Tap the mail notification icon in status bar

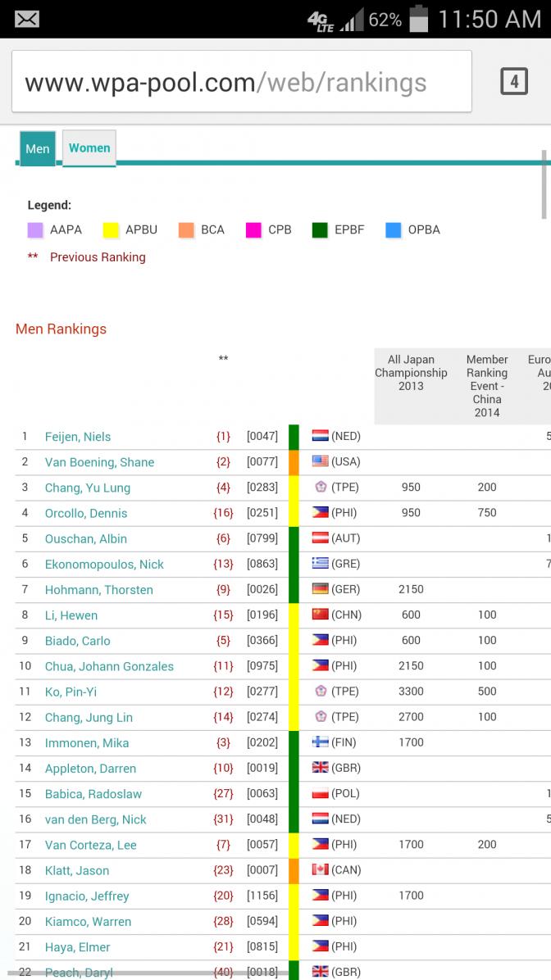[x=26, y=19]
